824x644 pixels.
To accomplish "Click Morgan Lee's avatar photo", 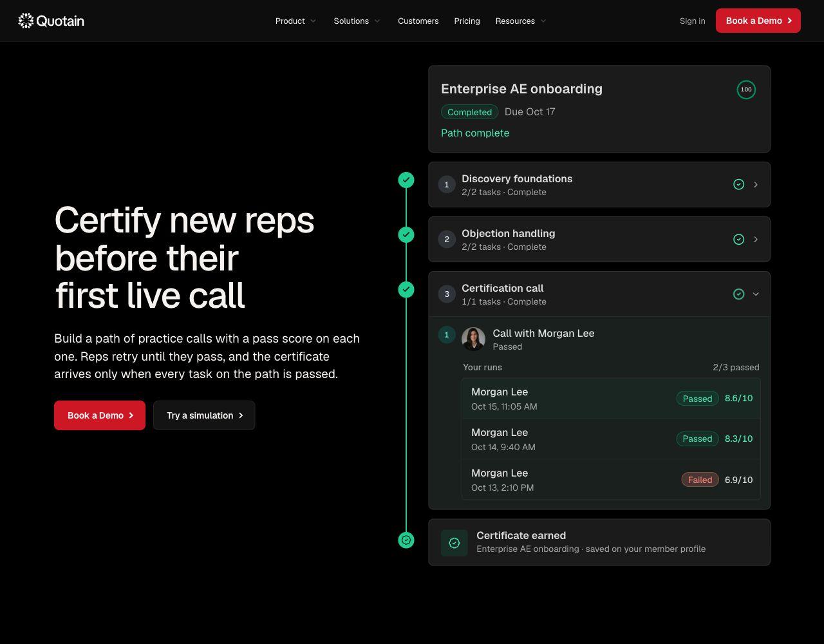I will point(473,339).
